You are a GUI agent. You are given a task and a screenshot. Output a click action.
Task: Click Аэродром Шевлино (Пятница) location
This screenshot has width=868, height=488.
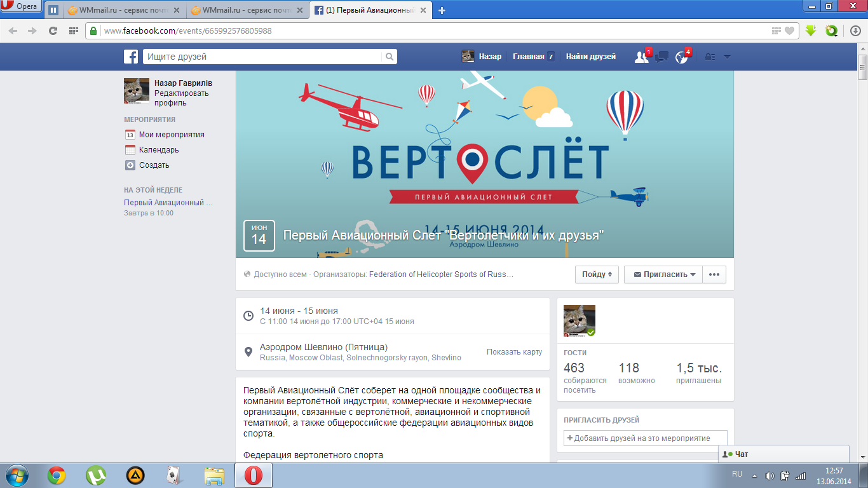323,347
